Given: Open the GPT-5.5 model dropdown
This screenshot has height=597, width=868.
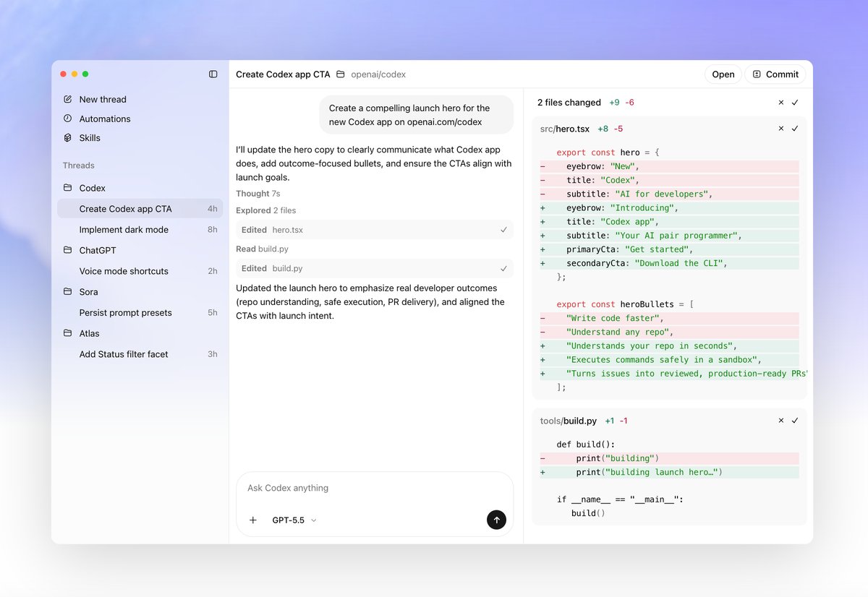Looking at the screenshot, I should click(294, 520).
